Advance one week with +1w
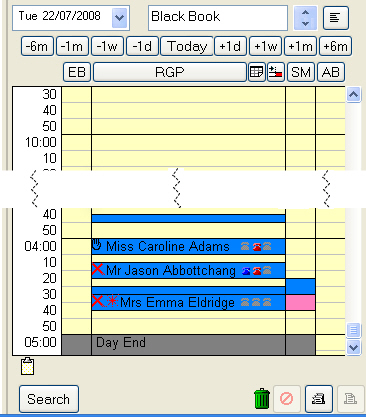366x417 pixels. (x=266, y=46)
